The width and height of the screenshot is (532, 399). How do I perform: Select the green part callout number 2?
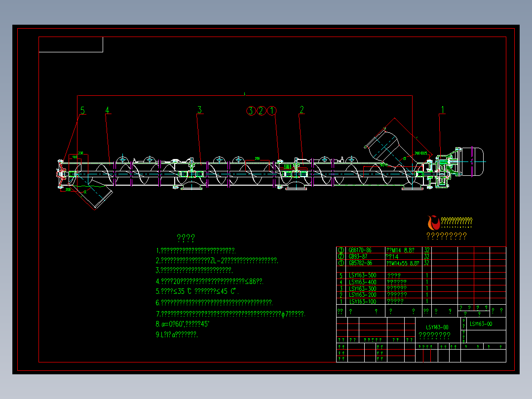(302, 109)
